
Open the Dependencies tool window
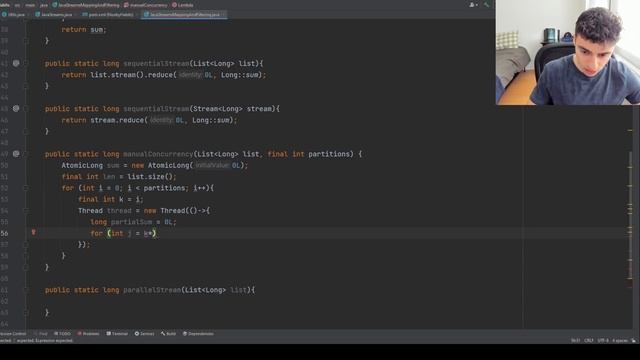[x=198, y=333]
